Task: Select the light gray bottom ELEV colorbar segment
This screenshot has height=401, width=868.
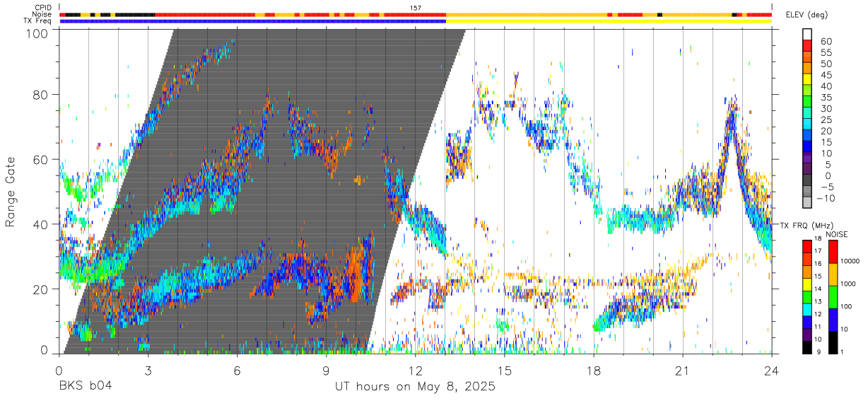Action: 807,204
